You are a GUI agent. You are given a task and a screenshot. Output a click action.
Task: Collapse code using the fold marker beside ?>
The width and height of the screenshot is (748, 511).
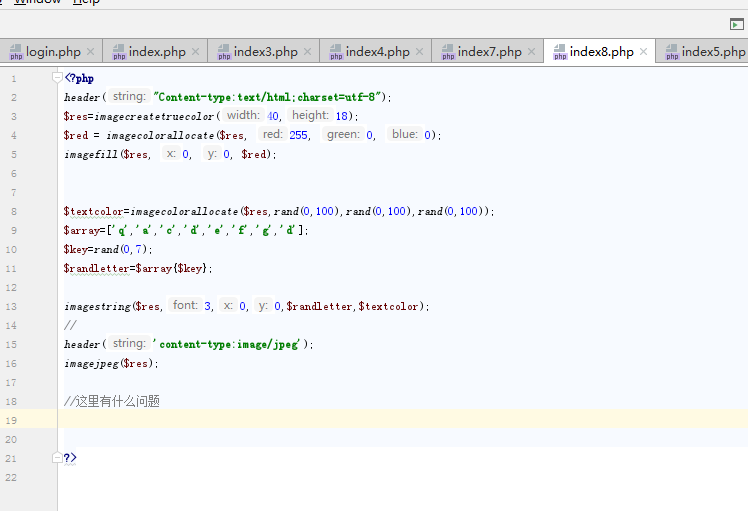tap(57, 458)
